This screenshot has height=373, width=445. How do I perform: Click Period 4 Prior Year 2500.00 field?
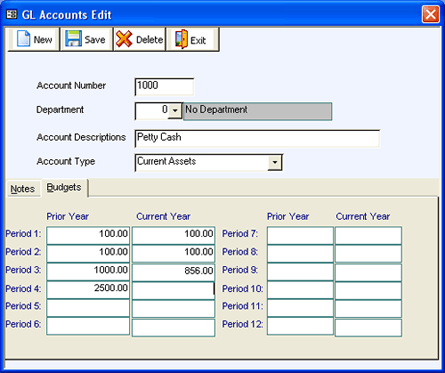pyautogui.click(x=88, y=290)
